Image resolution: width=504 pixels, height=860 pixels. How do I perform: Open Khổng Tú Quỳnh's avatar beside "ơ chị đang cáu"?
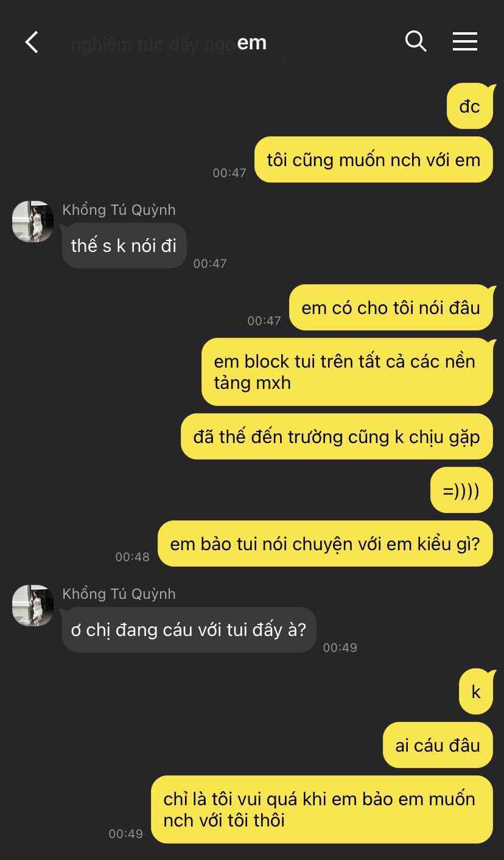[x=33, y=606]
